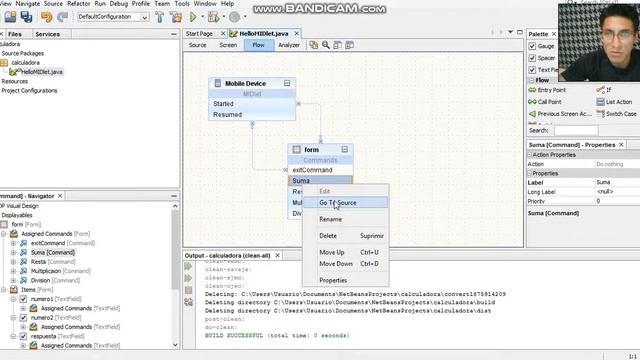Toggle the numero1 TextField checkbox in Navigator
The height and width of the screenshot is (360, 640).
point(23,299)
